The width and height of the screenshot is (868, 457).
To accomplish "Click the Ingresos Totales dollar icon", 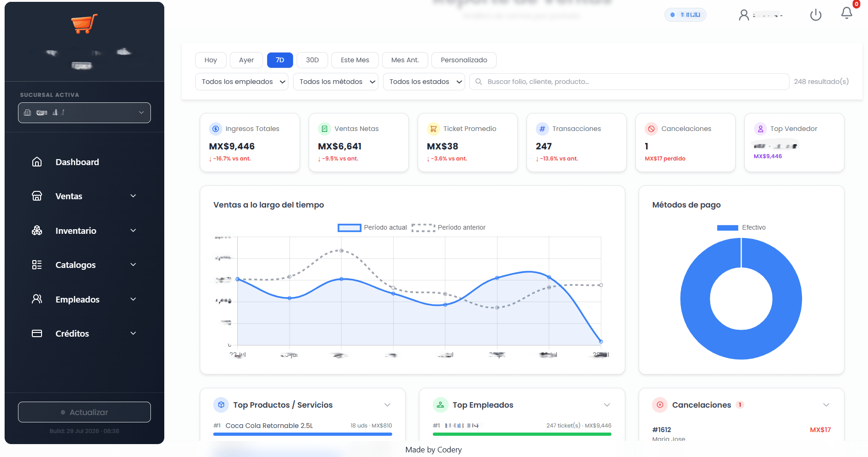I will coord(216,129).
